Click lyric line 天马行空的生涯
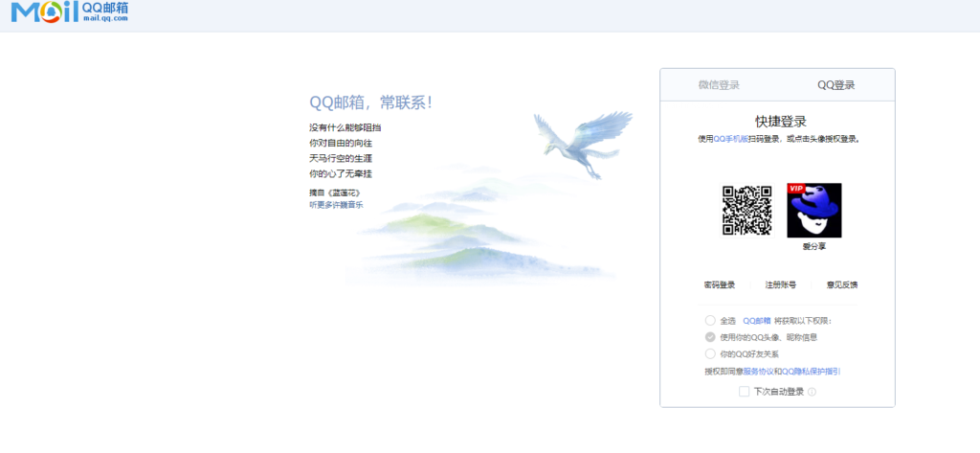 [341, 158]
